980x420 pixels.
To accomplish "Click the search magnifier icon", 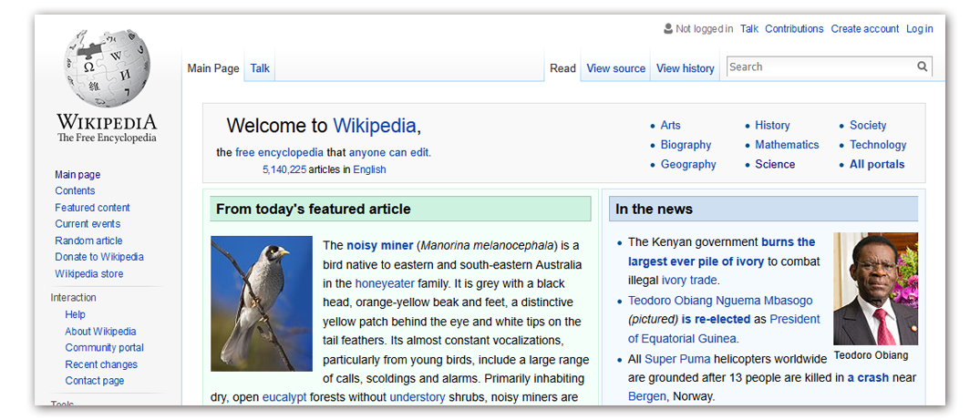I will click(923, 67).
